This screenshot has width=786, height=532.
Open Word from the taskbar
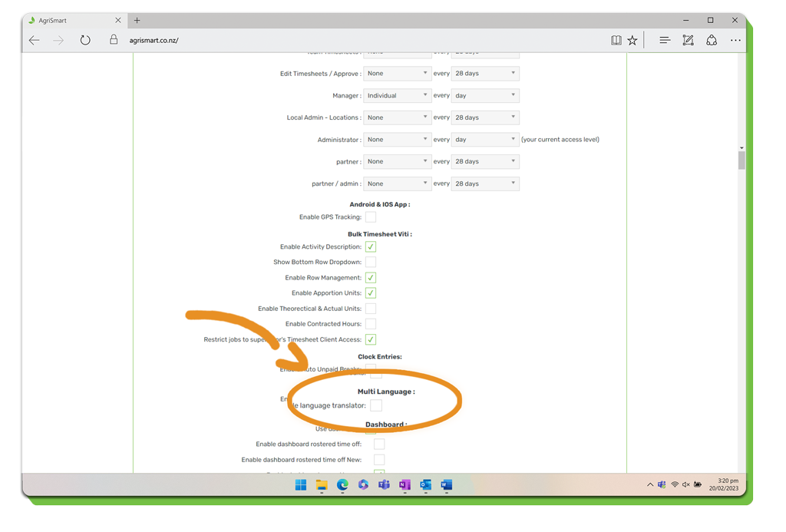[446, 485]
